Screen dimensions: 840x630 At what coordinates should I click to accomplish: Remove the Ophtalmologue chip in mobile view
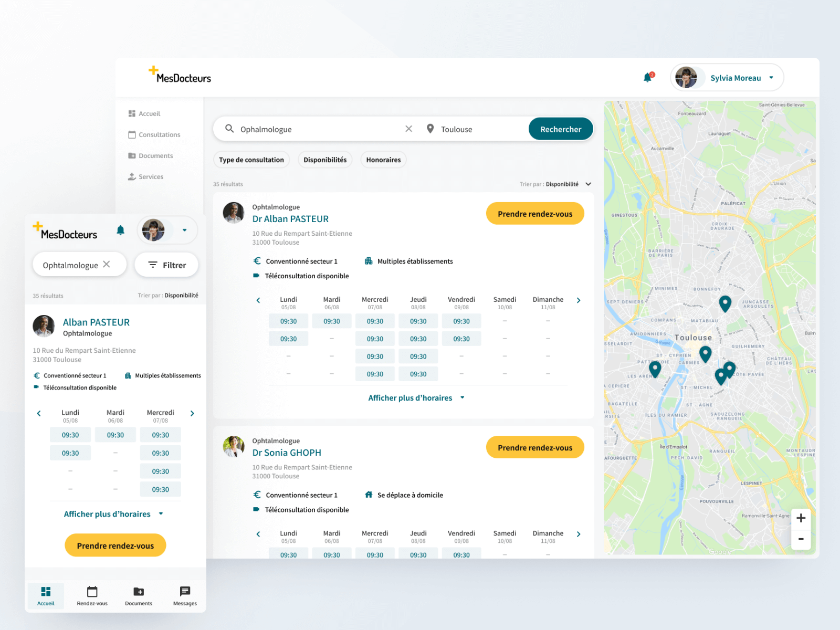click(x=107, y=264)
